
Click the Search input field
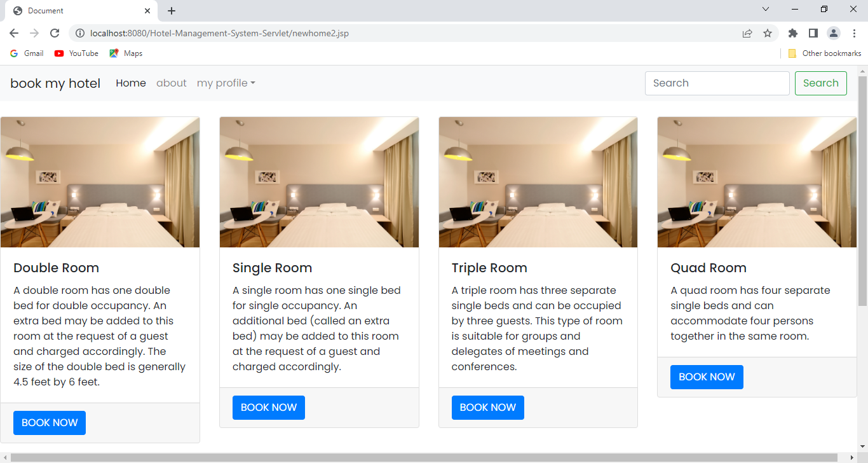(717, 83)
